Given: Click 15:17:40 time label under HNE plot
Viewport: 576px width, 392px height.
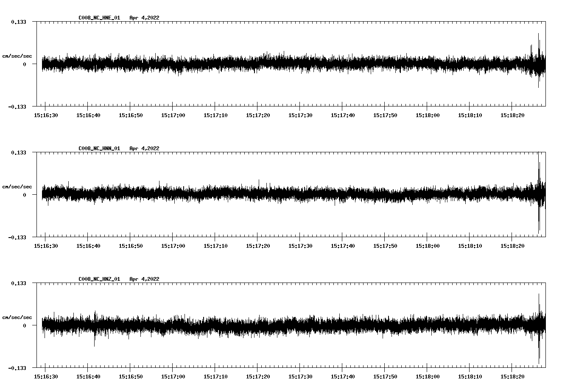Looking at the screenshot, I should tap(343, 115).
